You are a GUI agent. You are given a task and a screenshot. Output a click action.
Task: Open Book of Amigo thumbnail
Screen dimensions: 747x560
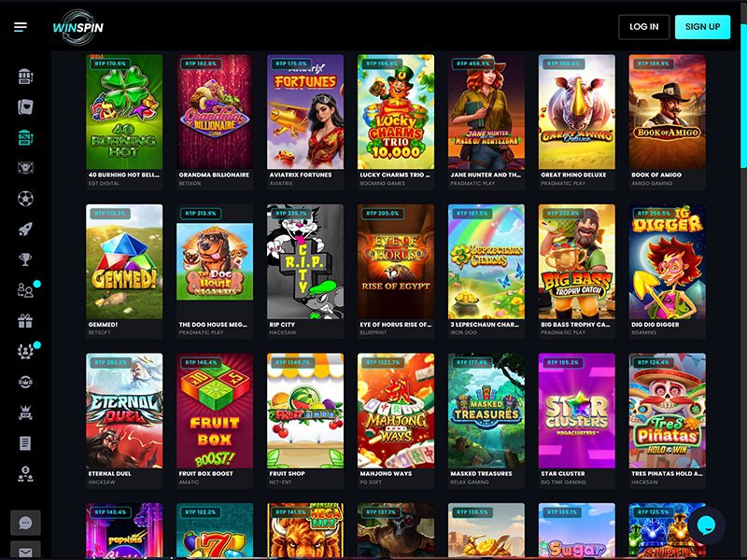(x=668, y=112)
